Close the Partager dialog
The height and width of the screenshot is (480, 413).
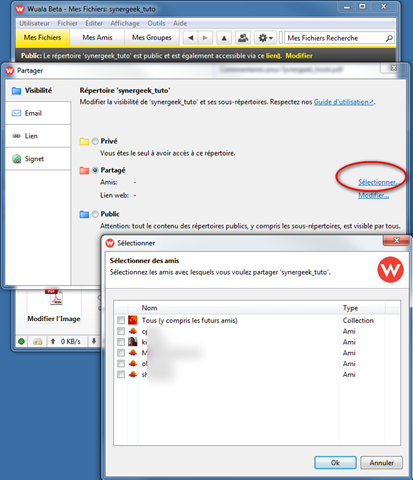pyautogui.click(x=394, y=68)
